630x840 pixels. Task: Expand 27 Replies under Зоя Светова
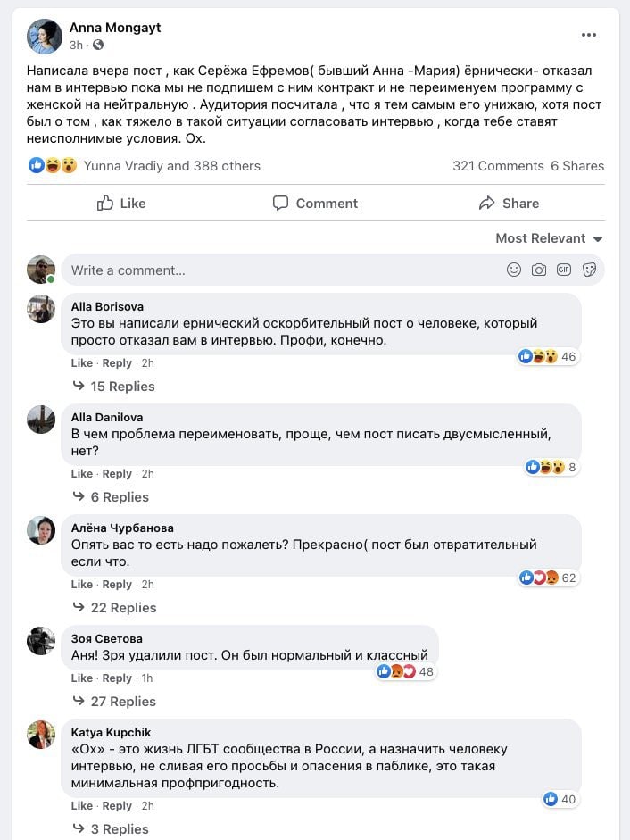[123, 702]
